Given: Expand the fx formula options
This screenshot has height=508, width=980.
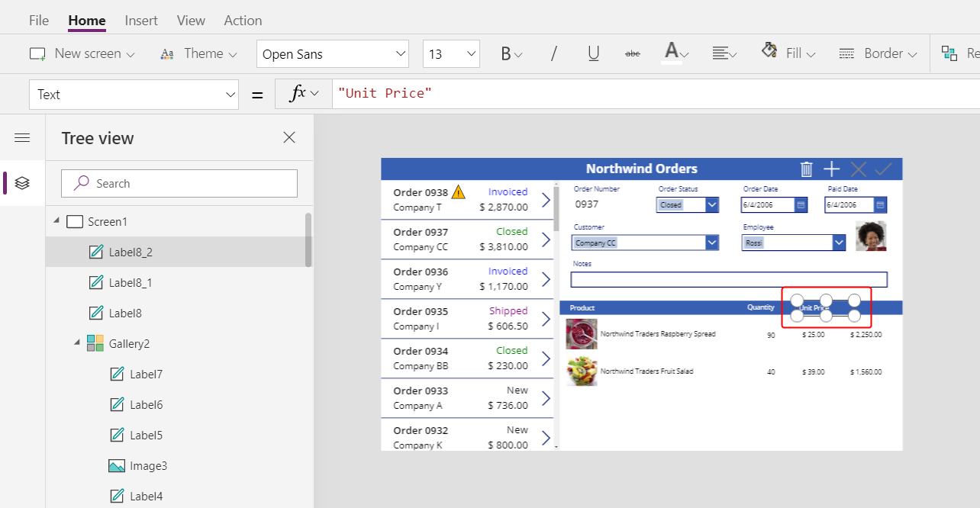Looking at the screenshot, I should pyautogui.click(x=303, y=94).
